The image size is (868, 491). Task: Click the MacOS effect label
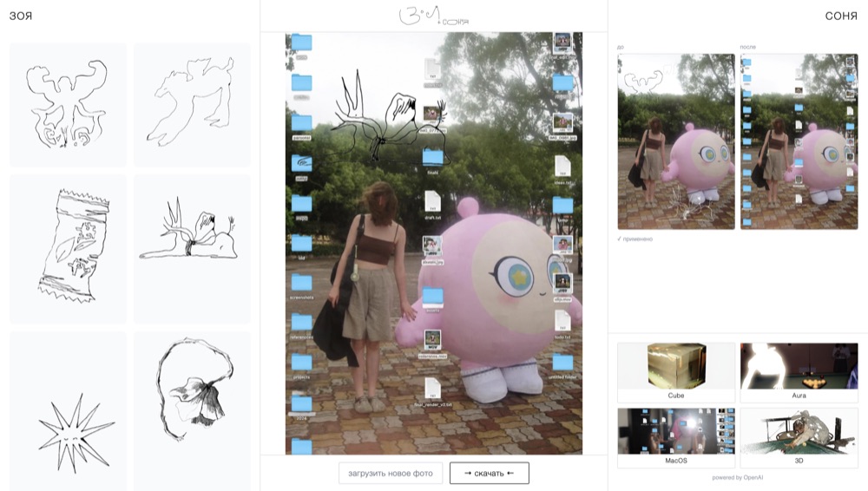tap(676, 461)
